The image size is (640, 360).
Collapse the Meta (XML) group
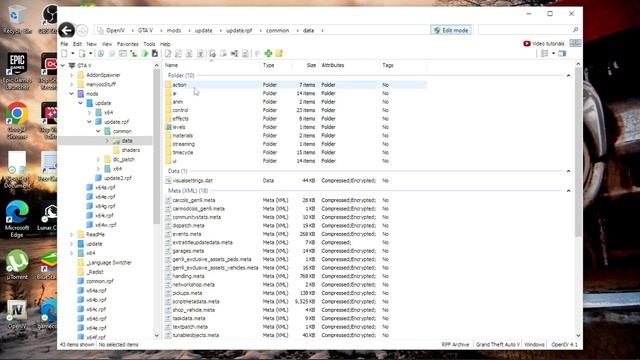click(569, 191)
